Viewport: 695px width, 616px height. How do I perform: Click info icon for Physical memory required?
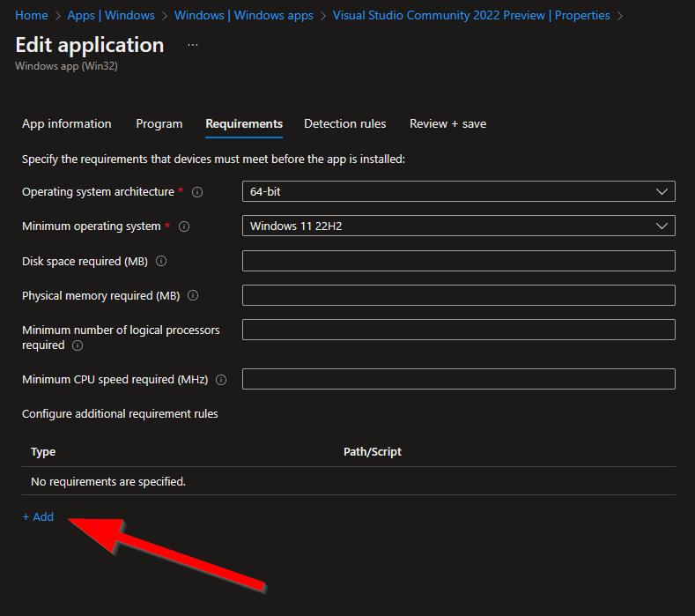pos(193,295)
